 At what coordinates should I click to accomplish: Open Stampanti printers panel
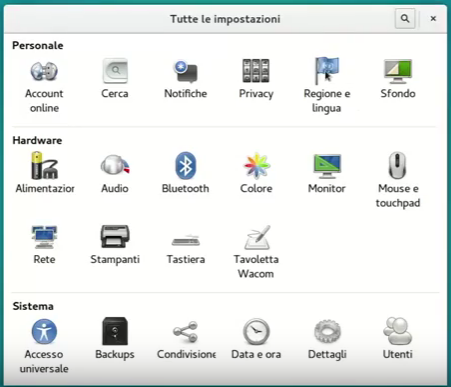click(115, 245)
